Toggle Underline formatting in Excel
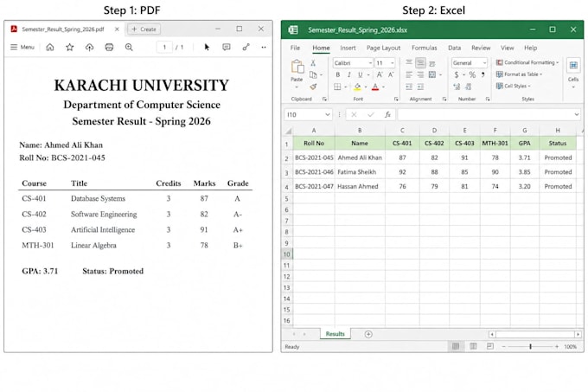 360,74
